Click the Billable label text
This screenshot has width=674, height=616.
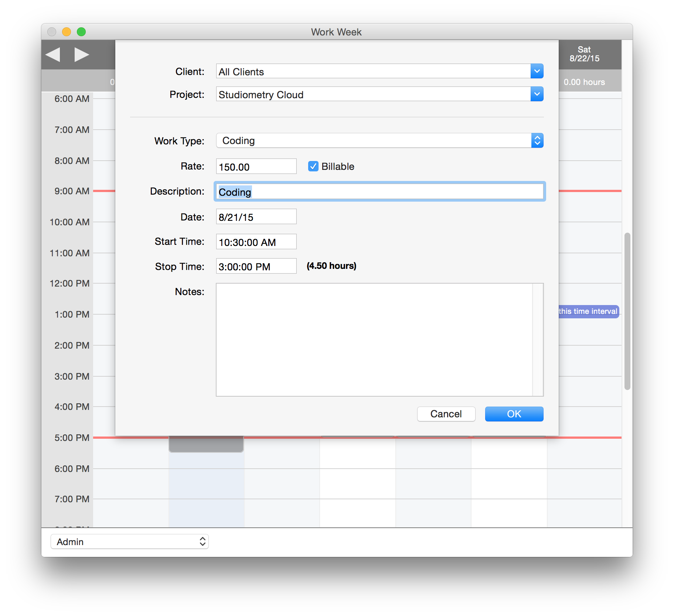[x=338, y=167]
